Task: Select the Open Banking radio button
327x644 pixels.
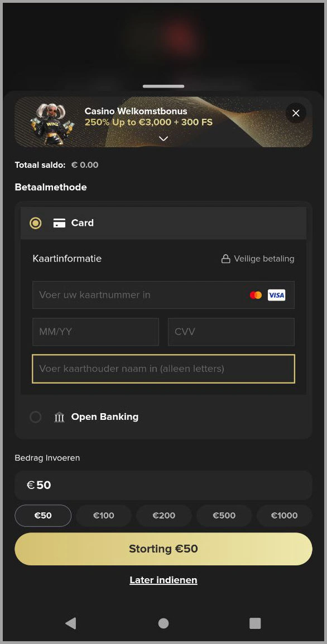Action: (36, 417)
